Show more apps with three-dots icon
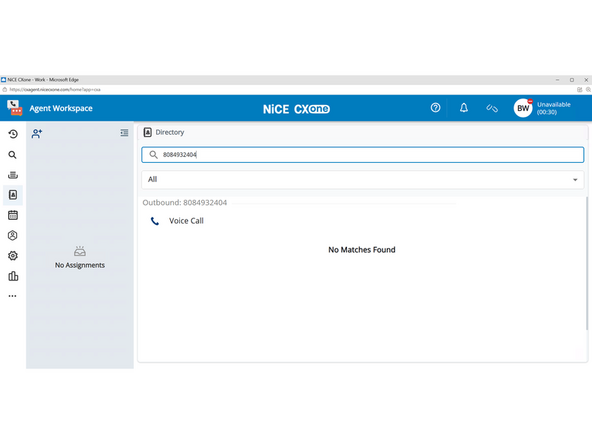592x444 pixels. [12, 296]
